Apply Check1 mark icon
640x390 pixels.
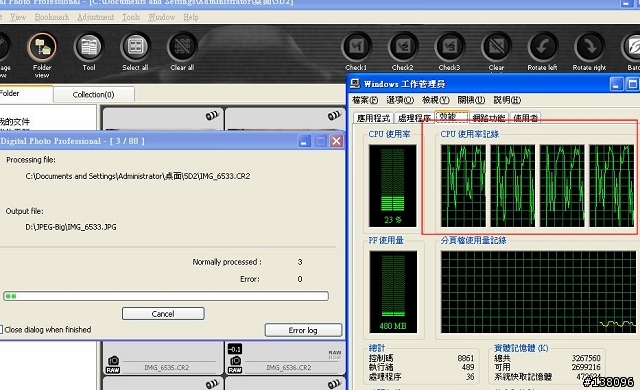(x=356, y=47)
